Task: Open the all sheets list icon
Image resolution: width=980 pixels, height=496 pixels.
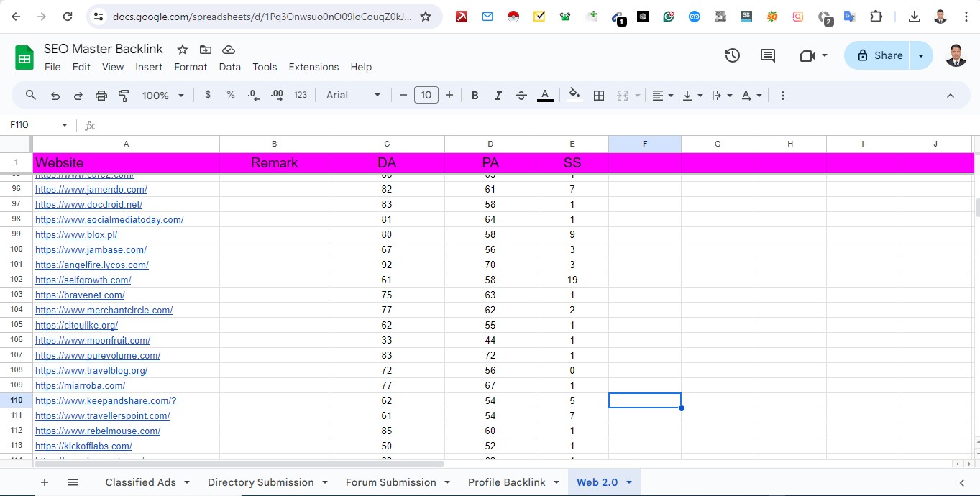Action: click(x=73, y=482)
